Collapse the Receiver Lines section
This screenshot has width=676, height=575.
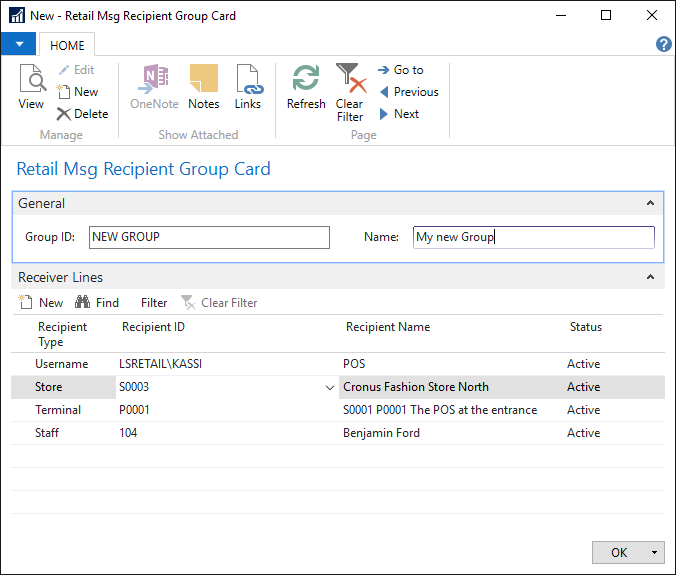pyautogui.click(x=651, y=277)
